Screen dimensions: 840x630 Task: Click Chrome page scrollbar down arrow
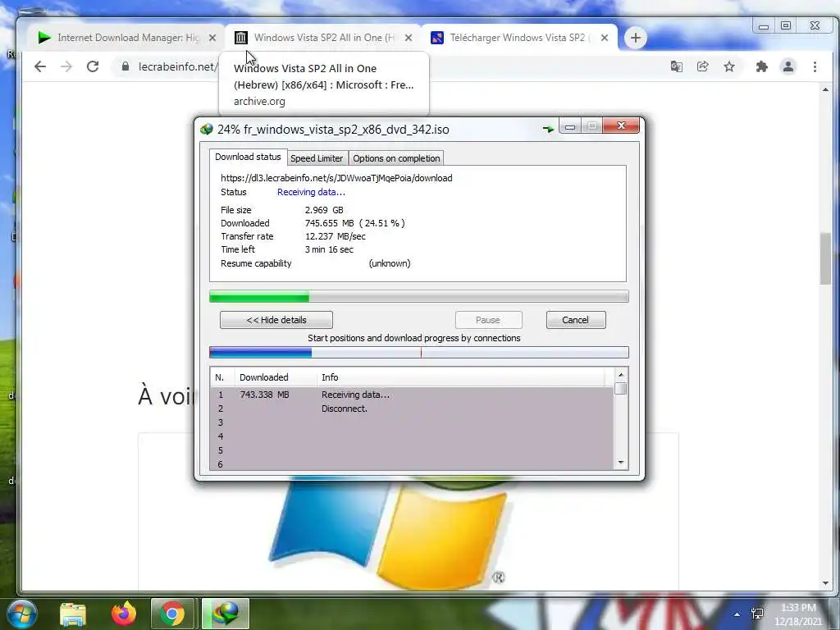(825, 583)
